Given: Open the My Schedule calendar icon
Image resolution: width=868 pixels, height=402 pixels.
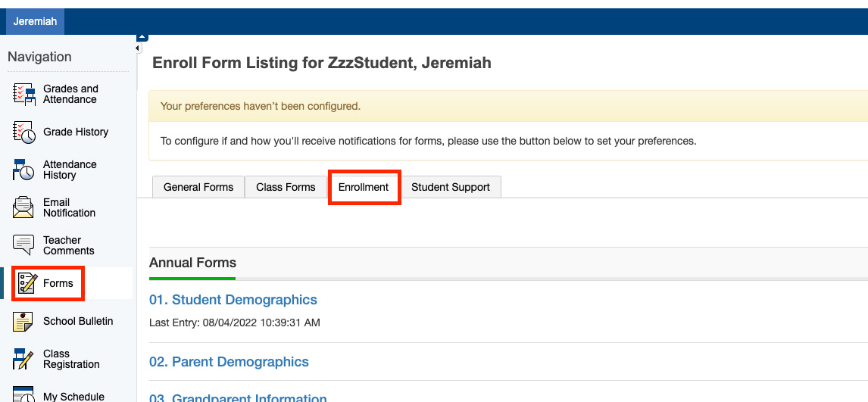Looking at the screenshot, I should pyautogui.click(x=23, y=394).
